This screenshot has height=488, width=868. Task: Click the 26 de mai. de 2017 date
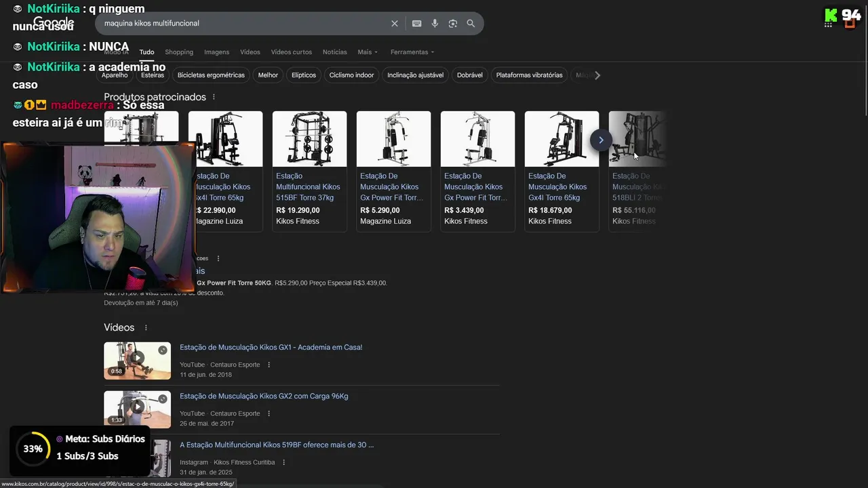click(207, 424)
